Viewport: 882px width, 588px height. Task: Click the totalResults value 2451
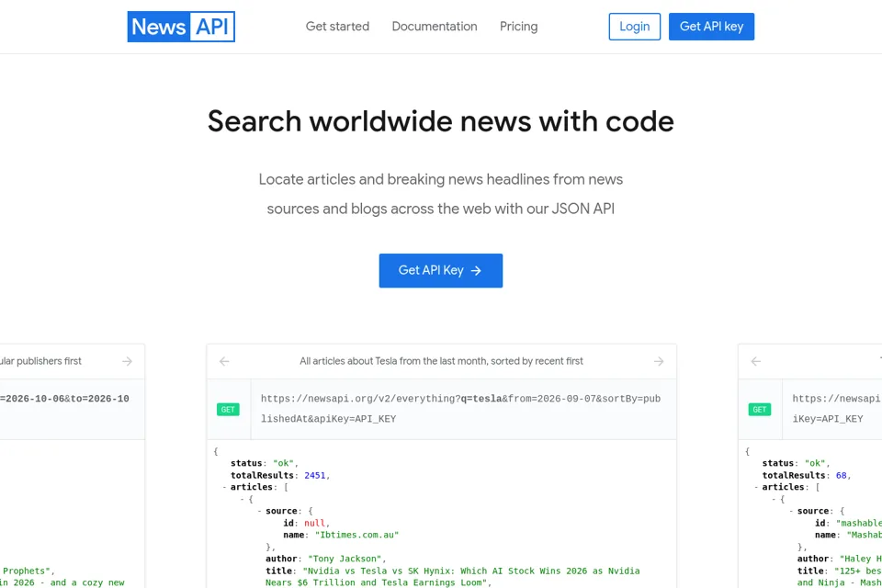[315, 476]
